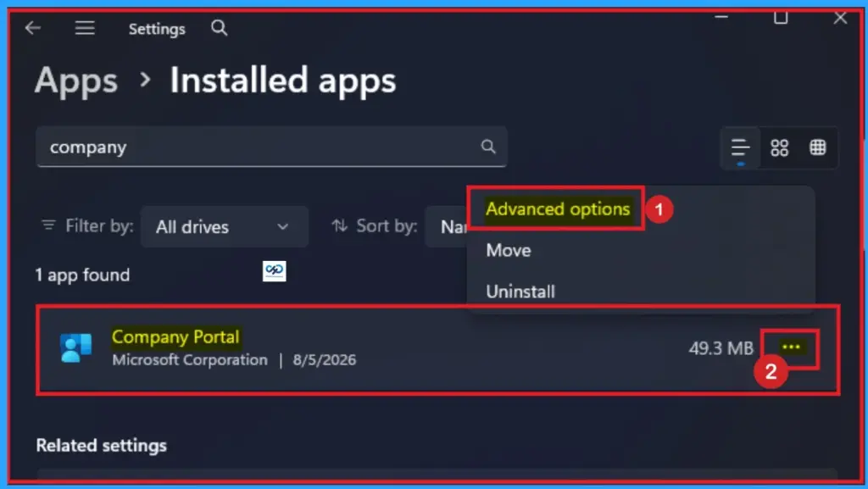Image resolution: width=868 pixels, height=489 pixels.
Task: Open the hamburger navigation menu
Action: pos(85,28)
